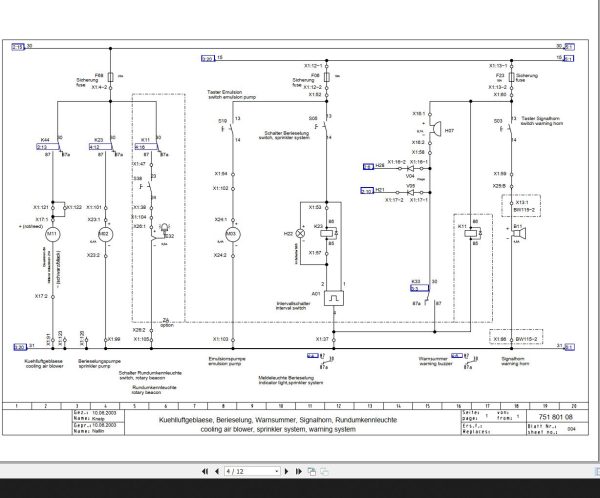
Task: Open the K44 relay reference box 2:13
Action: click(x=47, y=147)
